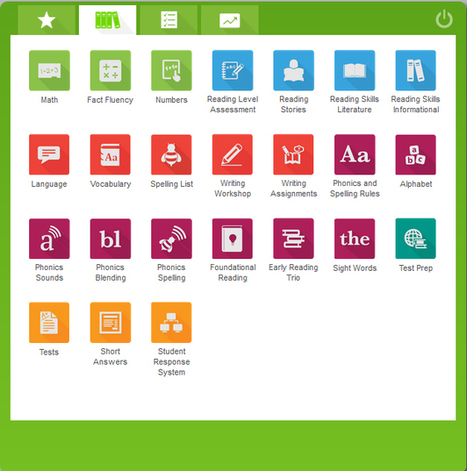Select the green books library tab
467x471 pixels.
point(107,20)
